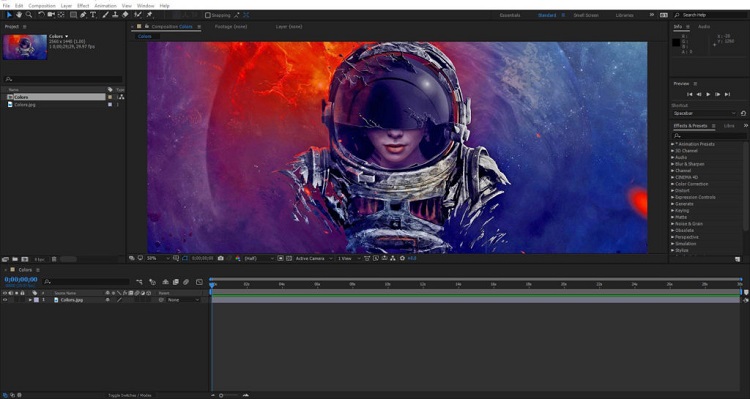The height and width of the screenshot is (399, 750).
Task: Click the Search Help input field
Action: coord(710,15)
